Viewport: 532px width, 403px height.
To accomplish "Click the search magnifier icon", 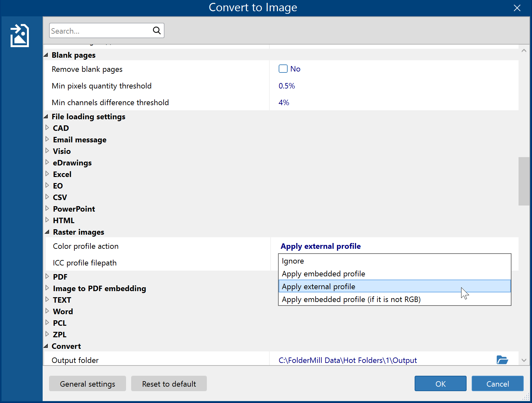I will click(x=156, y=30).
